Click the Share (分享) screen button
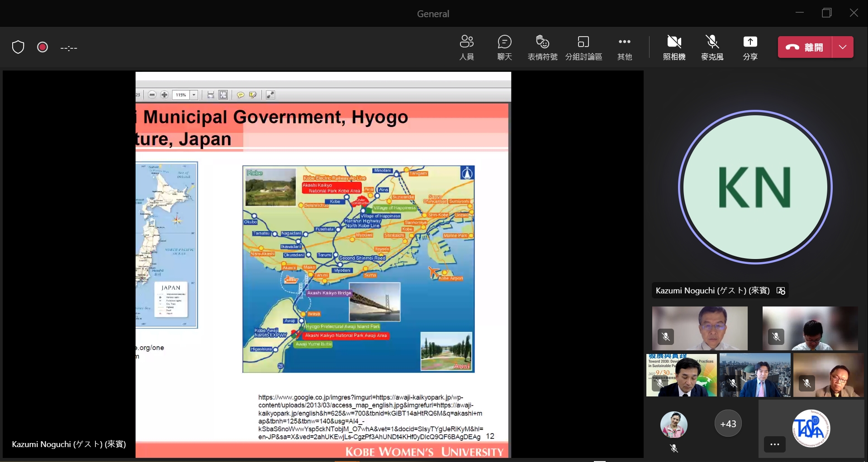The width and height of the screenshot is (868, 462). [x=750, y=47]
